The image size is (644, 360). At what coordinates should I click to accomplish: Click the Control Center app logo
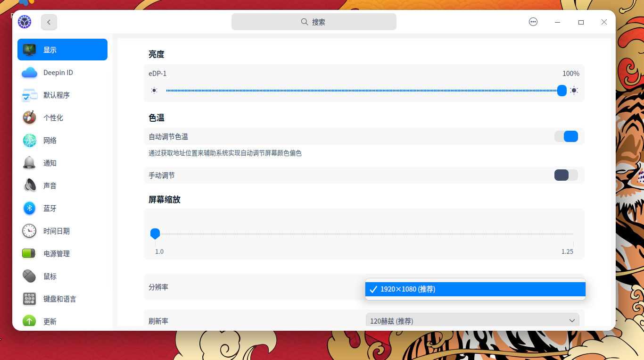click(x=25, y=22)
